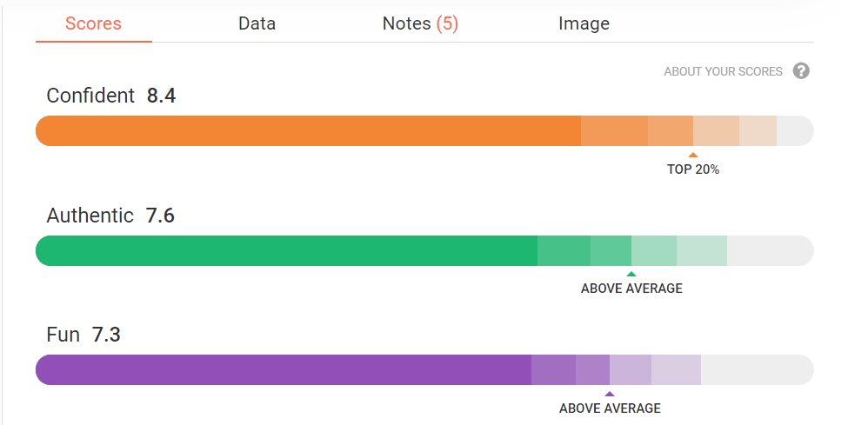Click the Confident 8.4 score label
This screenshot has height=425, width=868.
(111, 96)
